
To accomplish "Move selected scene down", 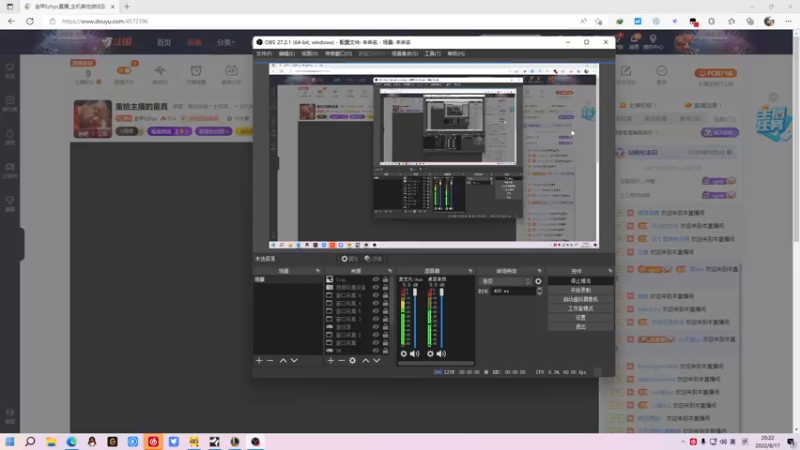I will [294, 361].
